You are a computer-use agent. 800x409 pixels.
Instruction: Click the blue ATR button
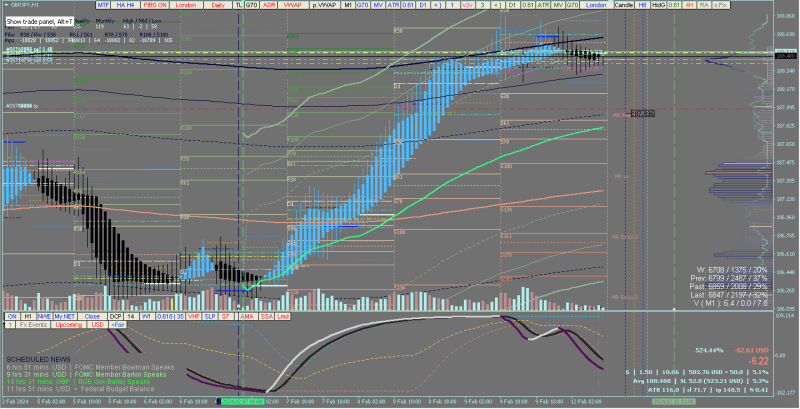[393, 5]
